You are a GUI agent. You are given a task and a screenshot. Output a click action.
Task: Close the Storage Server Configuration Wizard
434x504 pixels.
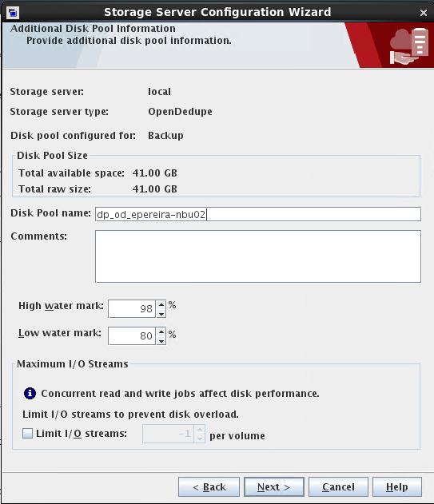[x=424, y=13]
